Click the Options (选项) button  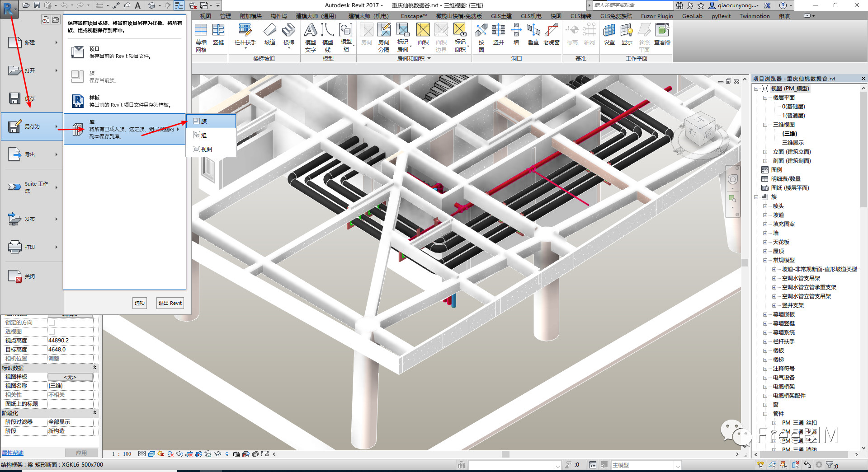pos(140,303)
